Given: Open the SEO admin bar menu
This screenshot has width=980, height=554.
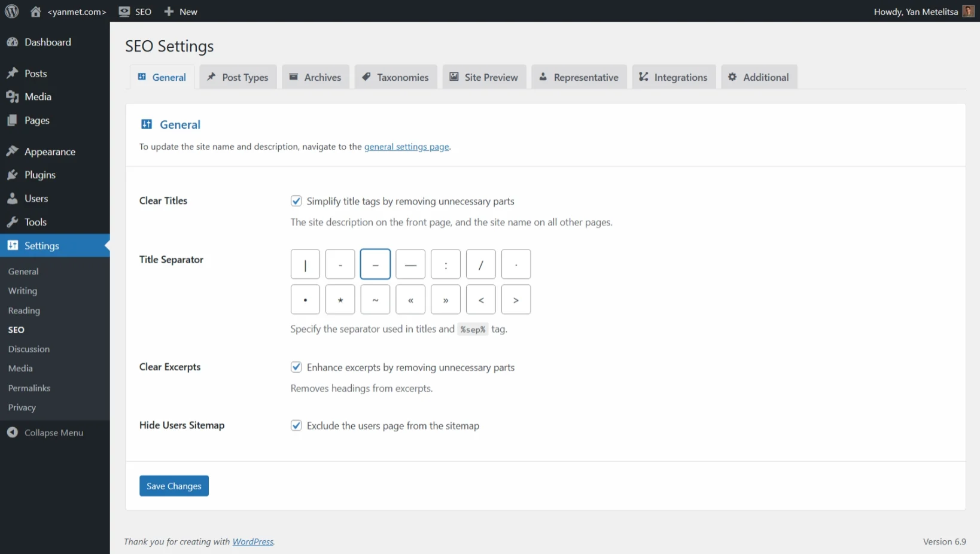Looking at the screenshot, I should click(136, 11).
